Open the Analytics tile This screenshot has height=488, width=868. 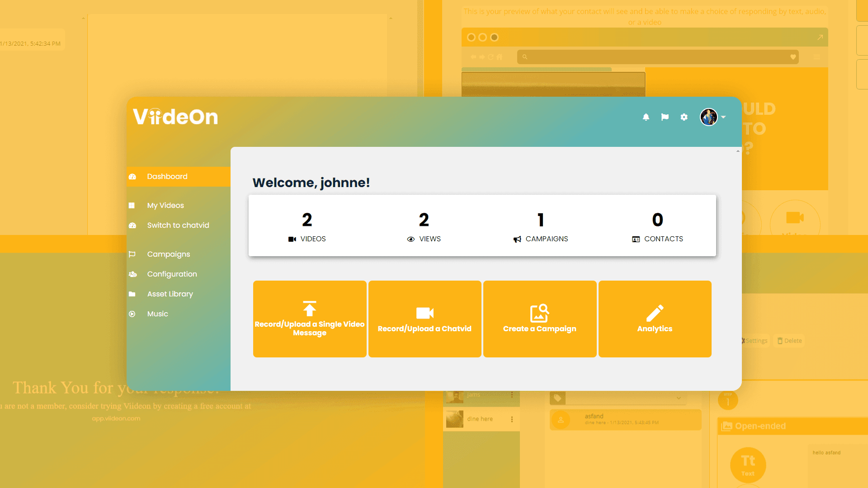point(655,319)
